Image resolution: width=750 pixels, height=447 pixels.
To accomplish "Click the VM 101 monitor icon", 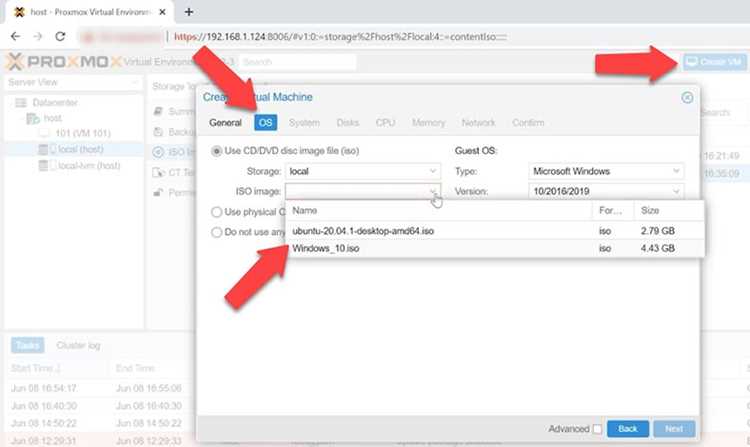I will (44, 133).
